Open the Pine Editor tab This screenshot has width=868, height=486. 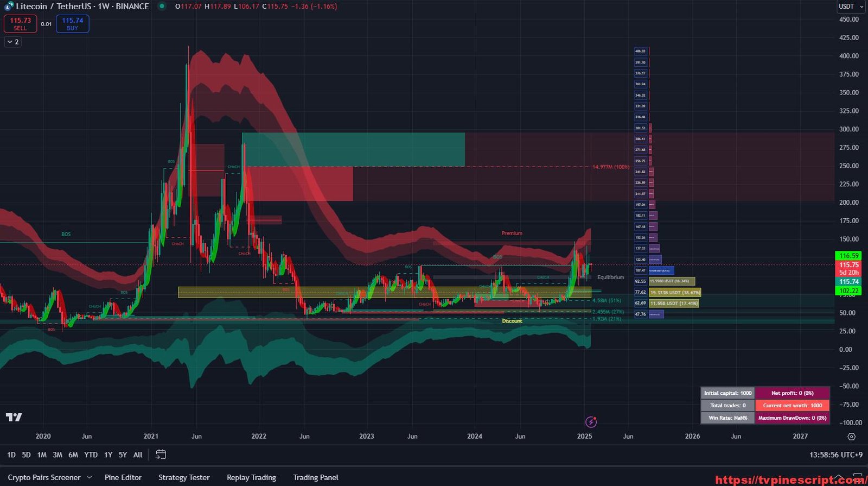(123, 478)
